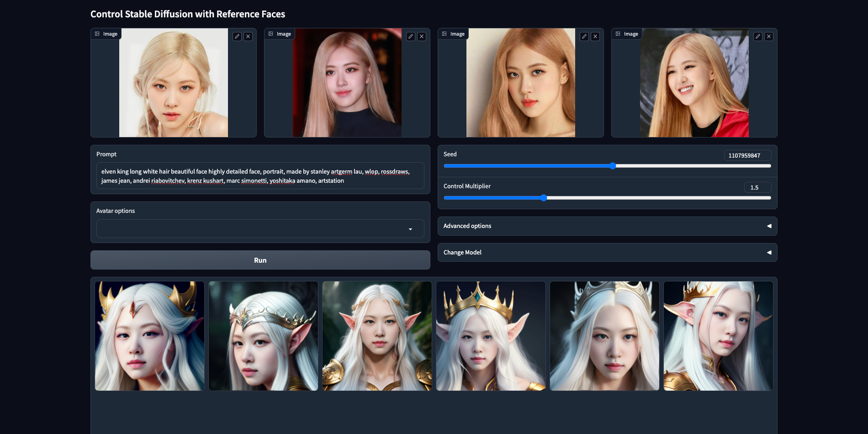Screen dimensions: 868x434
Task: Edit the fourth reference image with pencil icon
Action: tap(758, 37)
